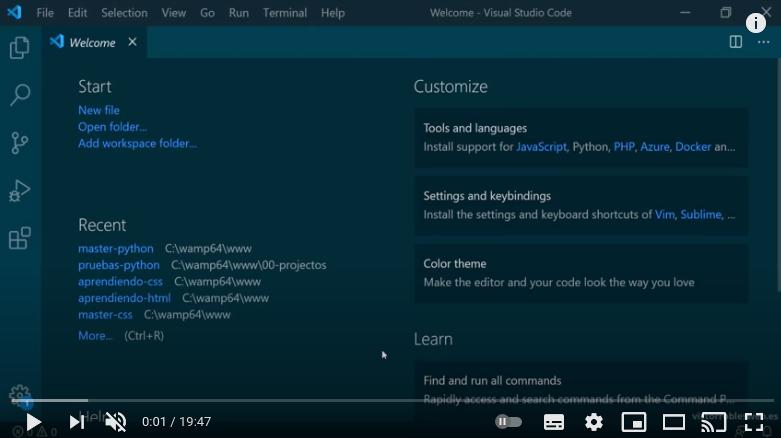Cast the video to a device
This screenshot has height=438, width=781.
714,422
